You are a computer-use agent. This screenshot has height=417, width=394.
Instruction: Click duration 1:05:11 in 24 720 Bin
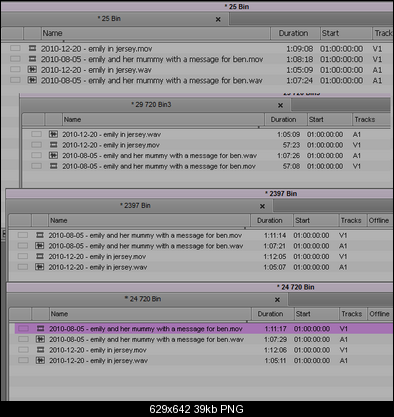coord(276,360)
